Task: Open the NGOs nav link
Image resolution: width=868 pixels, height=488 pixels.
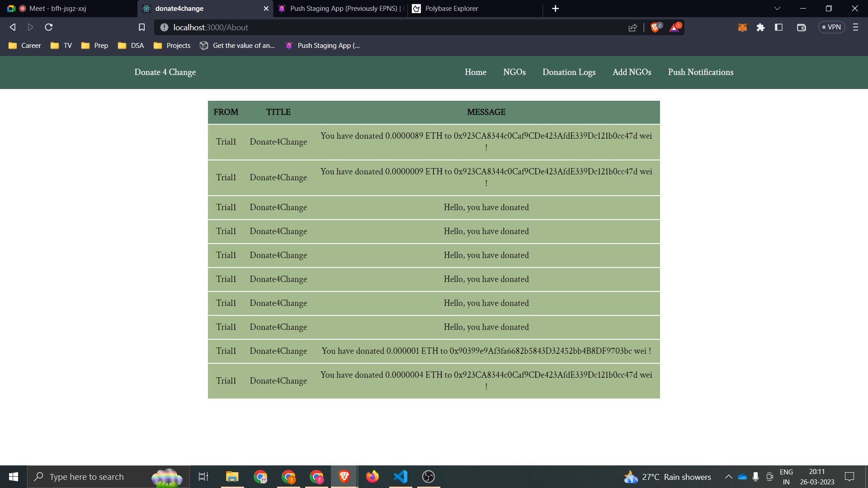Action: click(x=514, y=72)
